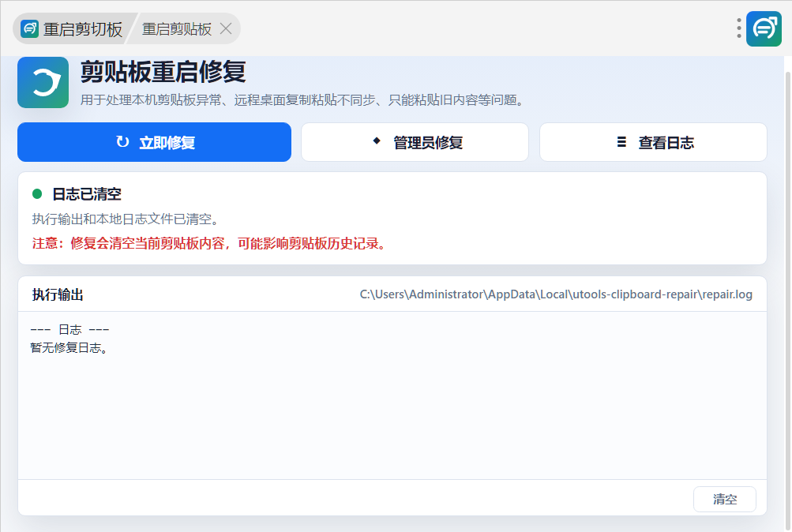Click the diamond icon in 管理员修复
The width and height of the screenshot is (792, 532).
pos(377,140)
